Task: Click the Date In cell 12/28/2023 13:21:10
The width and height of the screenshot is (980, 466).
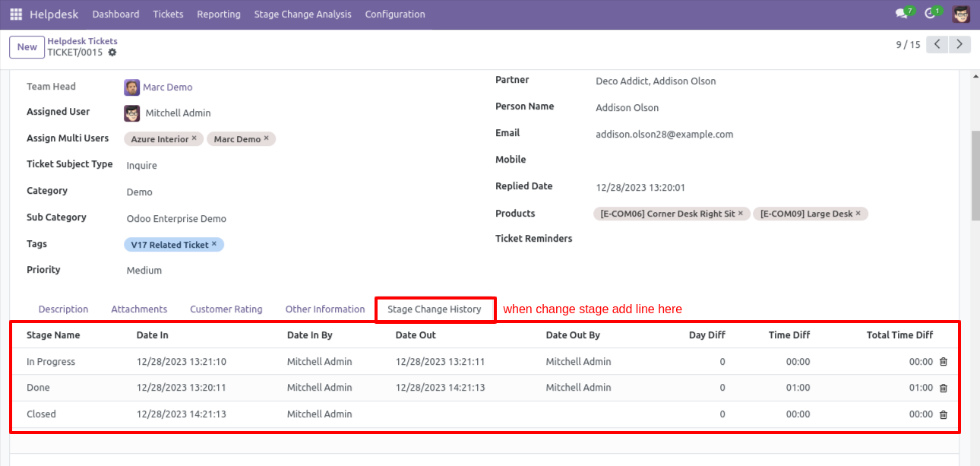Action: tap(182, 362)
